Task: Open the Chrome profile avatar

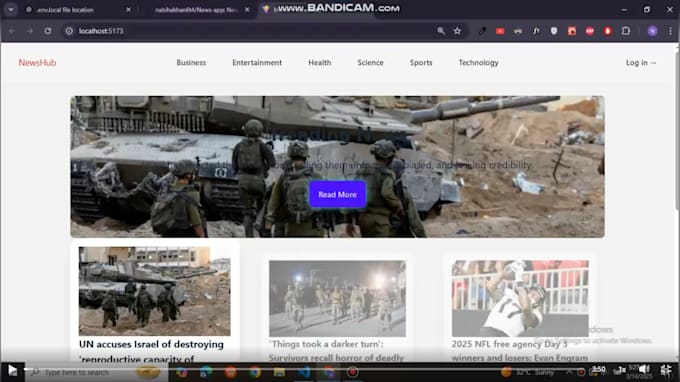Action: (652, 31)
